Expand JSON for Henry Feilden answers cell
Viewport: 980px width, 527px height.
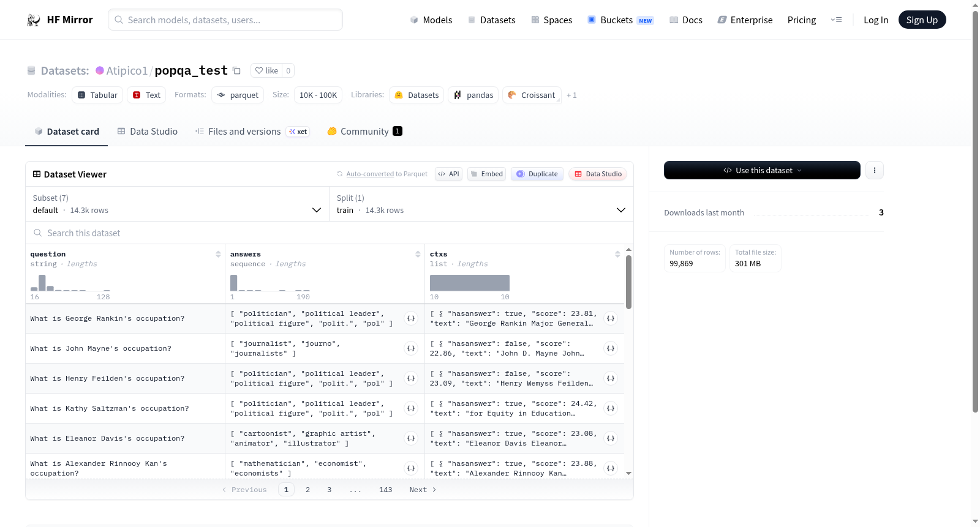pos(411,378)
